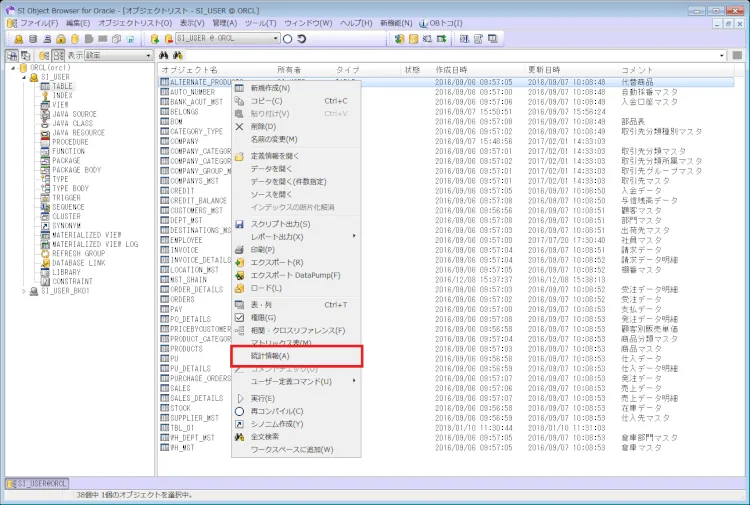
Task: Toggle the list view button left of 表示
Action: click(x=58, y=55)
